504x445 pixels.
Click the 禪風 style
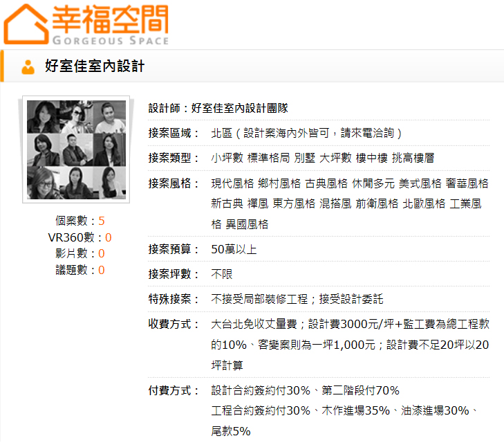(x=258, y=203)
